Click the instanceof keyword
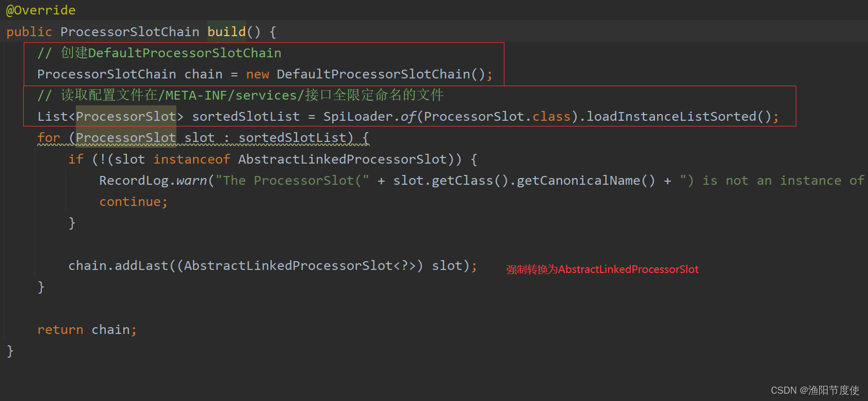The width and height of the screenshot is (868, 401). [192, 159]
